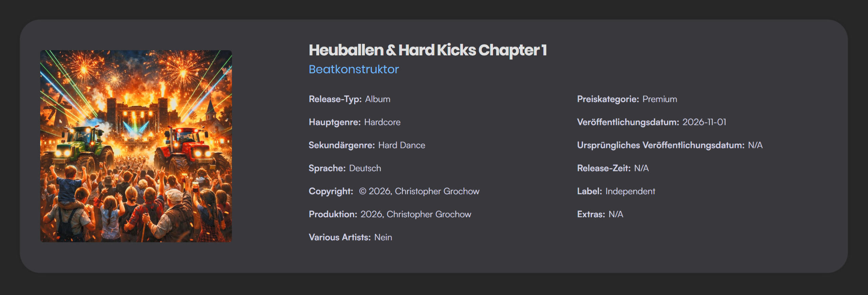The width and height of the screenshot is (868, 295).
Task: Click the Release-Zeit N/A value
Action: point(641,168)
